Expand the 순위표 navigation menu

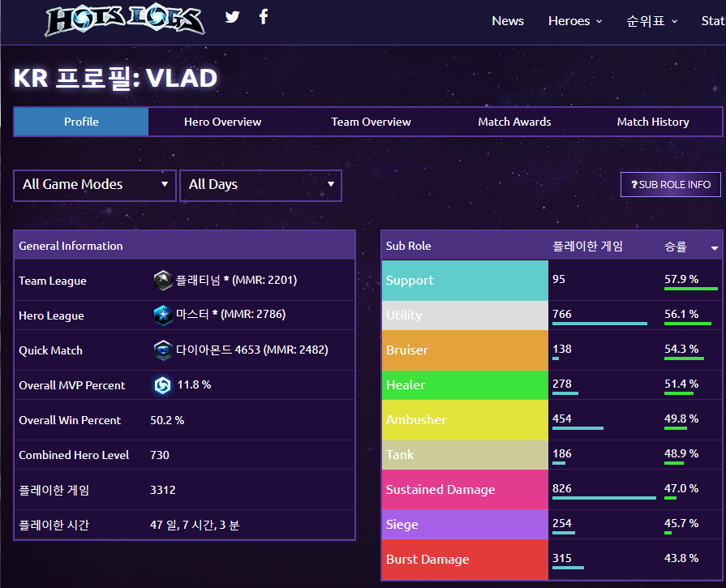pos(651,21)
